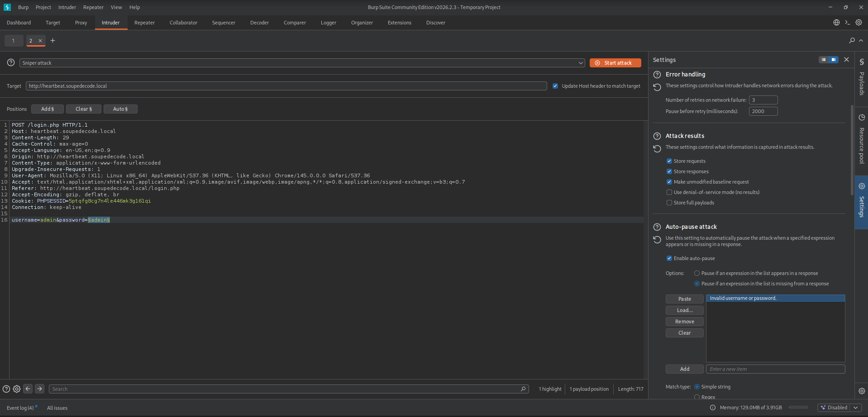Select pause if expression appears in a response
This screenshot has width=868, height=417.
click(697, 273)
